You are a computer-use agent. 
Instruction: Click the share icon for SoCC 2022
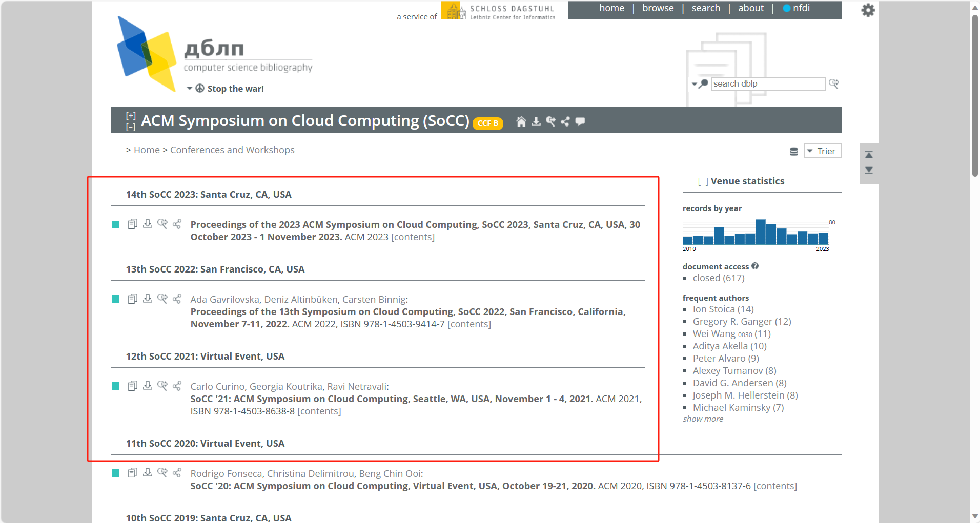[x=177, y=299]
